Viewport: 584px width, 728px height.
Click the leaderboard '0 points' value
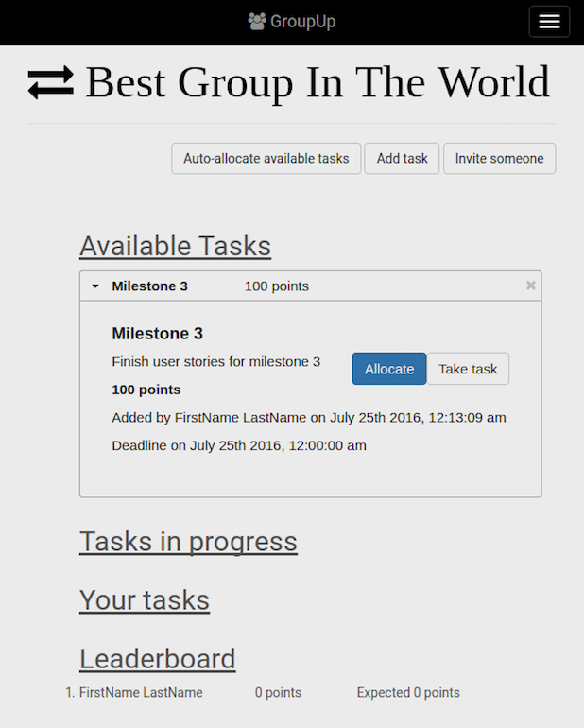(x=278, y=692)
